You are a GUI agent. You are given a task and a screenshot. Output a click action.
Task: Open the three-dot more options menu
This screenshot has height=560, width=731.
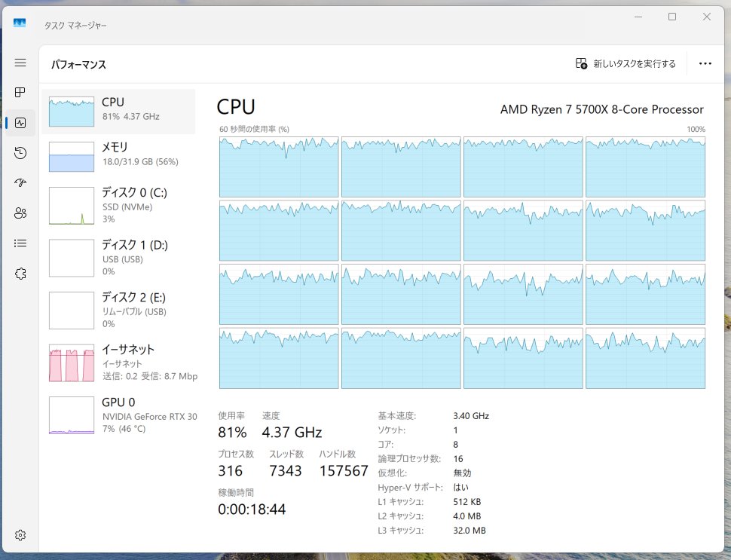(705, 63)
